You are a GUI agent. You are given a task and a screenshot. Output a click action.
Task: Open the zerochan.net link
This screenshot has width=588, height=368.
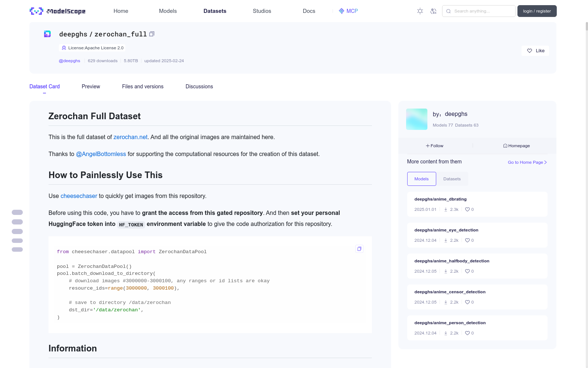click(130, 137)
